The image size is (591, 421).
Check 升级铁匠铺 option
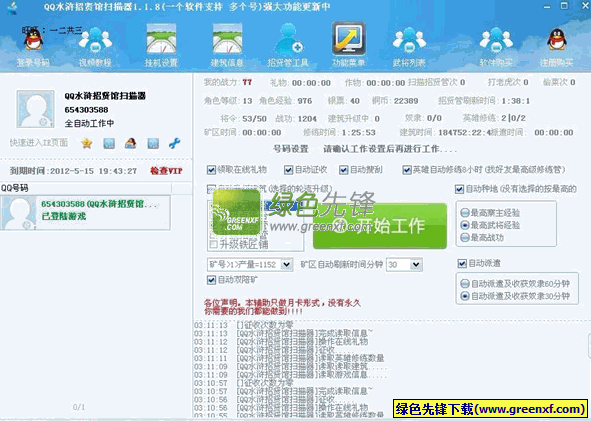pyautogui.click(x=214, y=244)
